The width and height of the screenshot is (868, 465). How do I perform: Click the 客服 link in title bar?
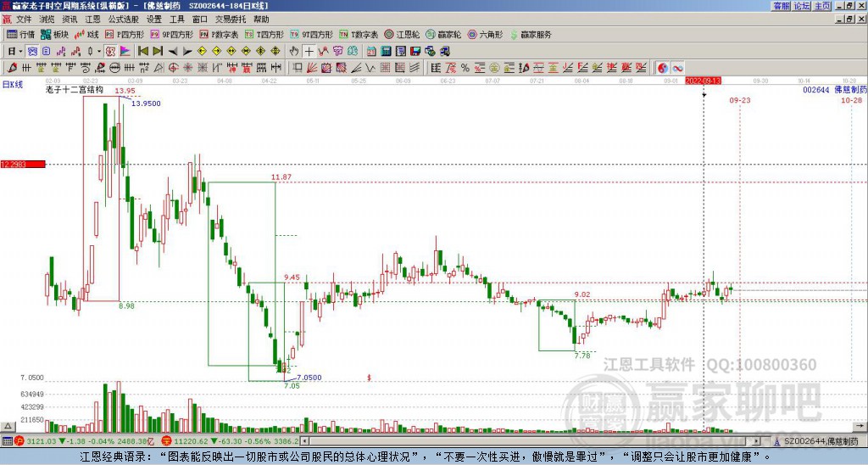point(782,6)
